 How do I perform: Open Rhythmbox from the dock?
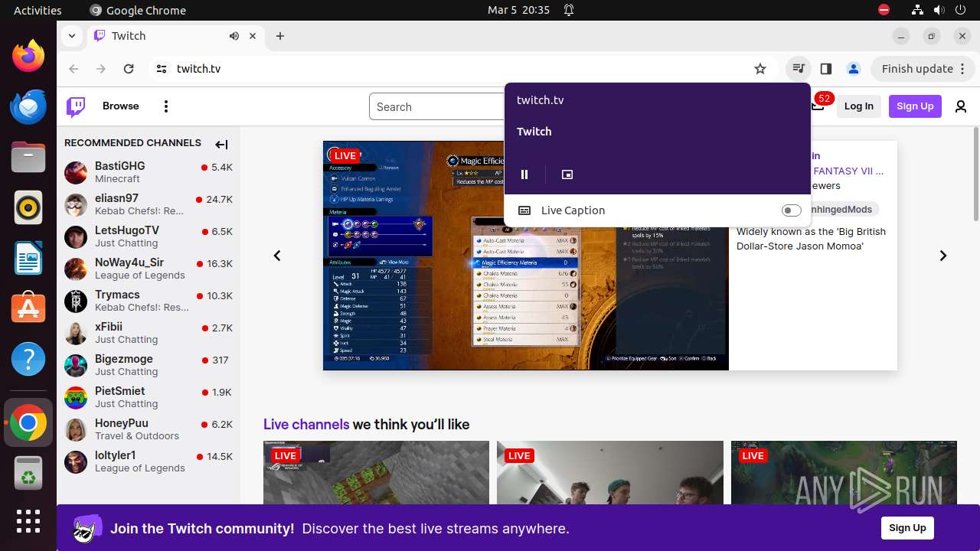28,207
